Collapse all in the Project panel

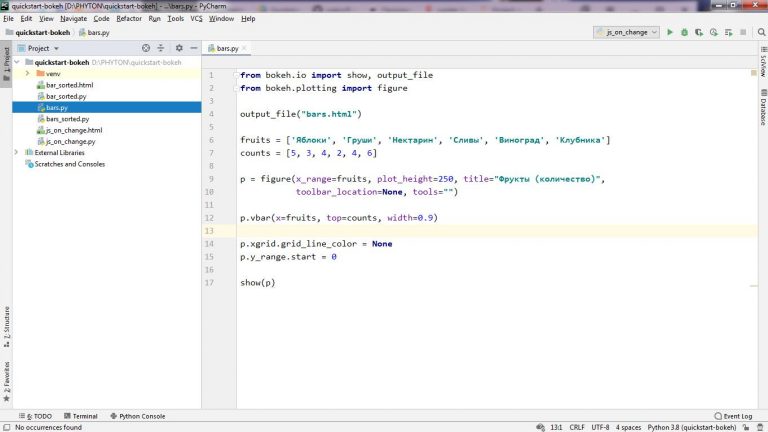point(161,48)
